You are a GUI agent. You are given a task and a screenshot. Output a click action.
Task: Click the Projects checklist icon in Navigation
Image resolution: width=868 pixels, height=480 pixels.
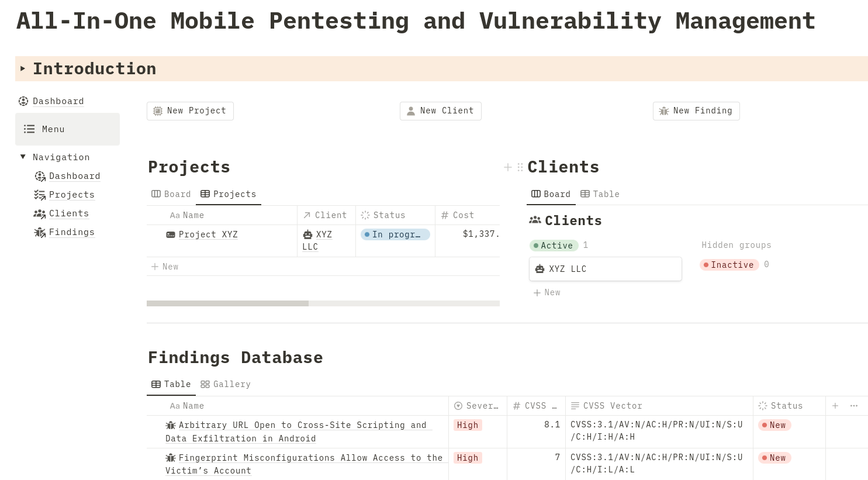[40, 195]
